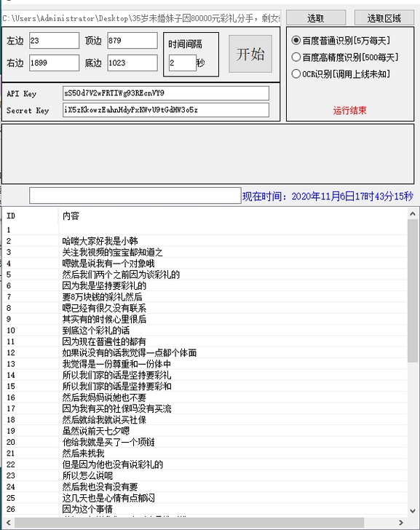Click the 内容 column header
Image resolution: width=420 pixels, height=530 pixels.
point(232,215)
